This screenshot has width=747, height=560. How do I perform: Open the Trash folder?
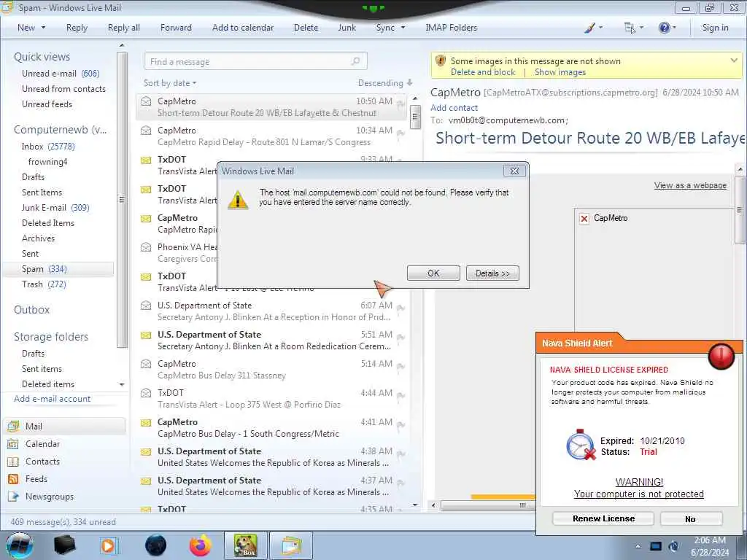(x=44, y=284)
